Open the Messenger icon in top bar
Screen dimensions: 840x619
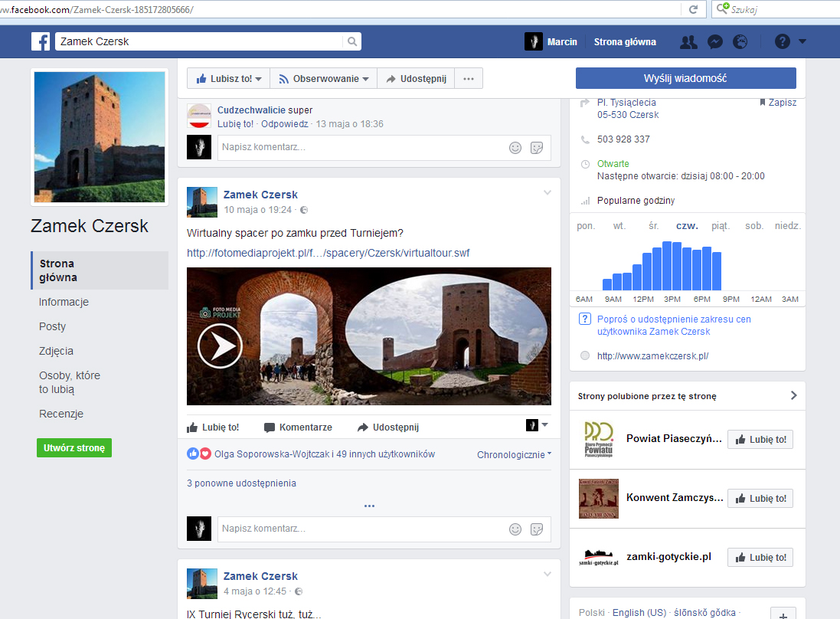click(714, 42)
